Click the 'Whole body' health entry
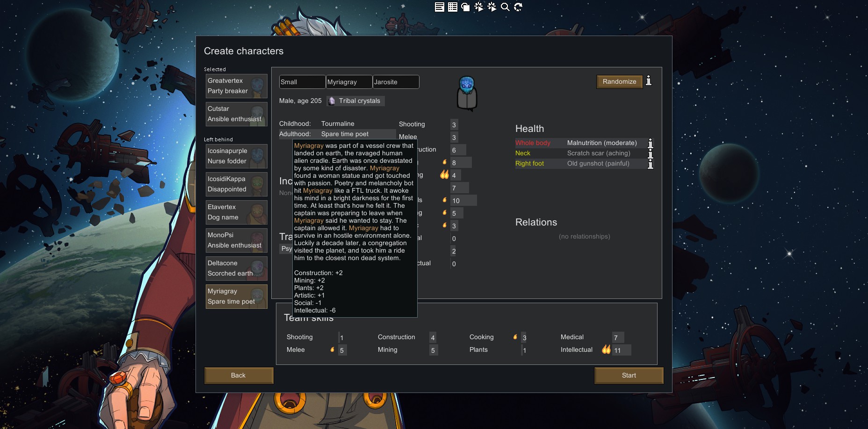The width and height of the screenshot is (868, 429). (533, 143)
